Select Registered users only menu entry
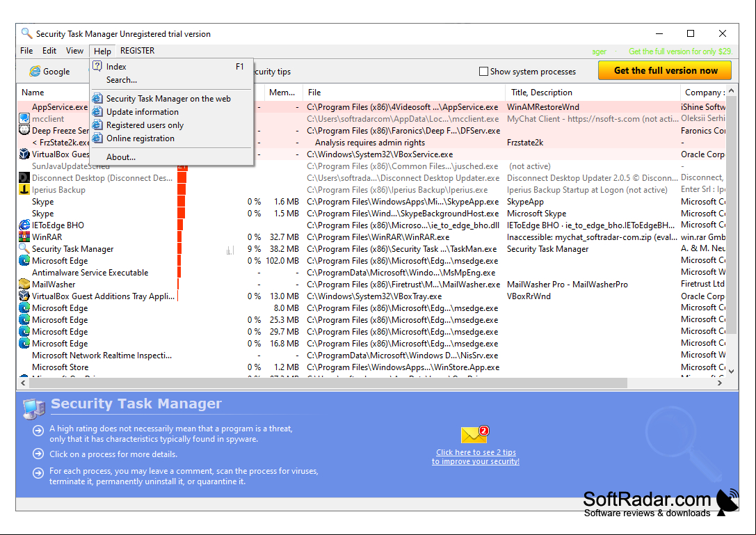 tap(171, 125)
